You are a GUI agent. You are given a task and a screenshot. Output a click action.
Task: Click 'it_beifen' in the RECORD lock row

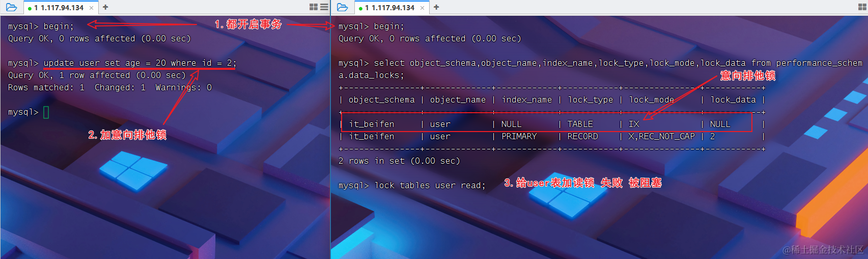(372, 136)
